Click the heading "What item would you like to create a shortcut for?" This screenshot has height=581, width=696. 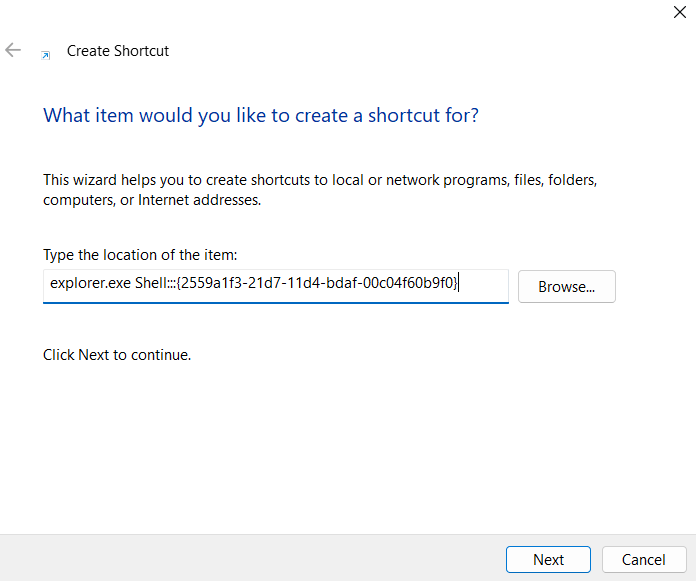261,115
